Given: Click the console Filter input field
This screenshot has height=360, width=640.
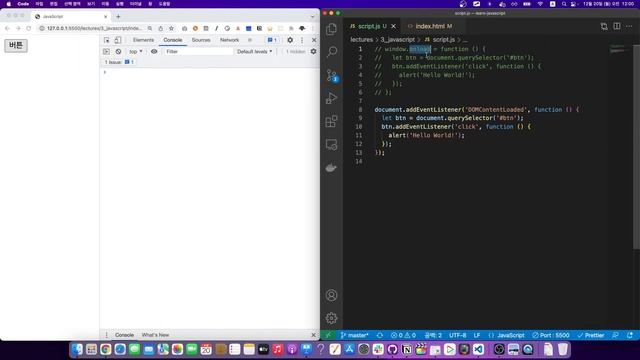Looking at the screenshot, I should pyautogui.click(x=198, y=51).
